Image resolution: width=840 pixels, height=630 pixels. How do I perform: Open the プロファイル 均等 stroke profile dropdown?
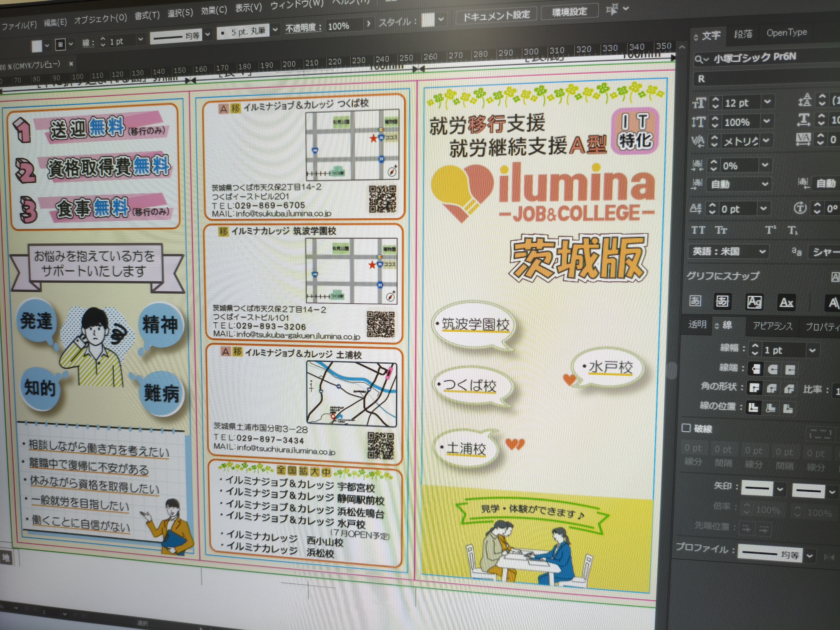coord(809,556)
